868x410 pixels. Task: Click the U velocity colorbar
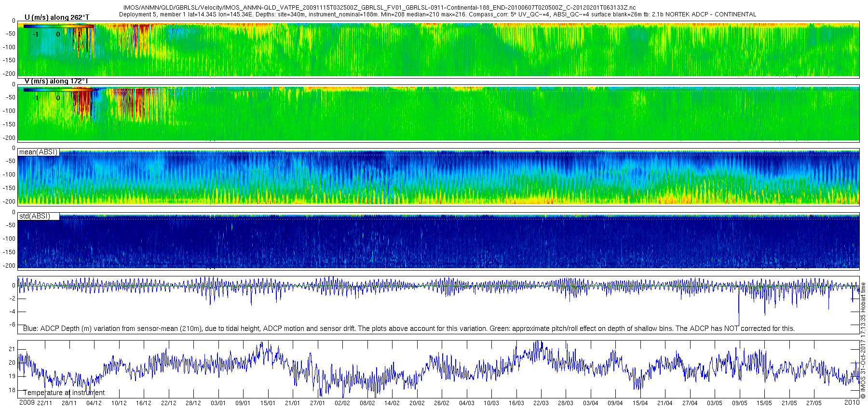click(58, 27)
